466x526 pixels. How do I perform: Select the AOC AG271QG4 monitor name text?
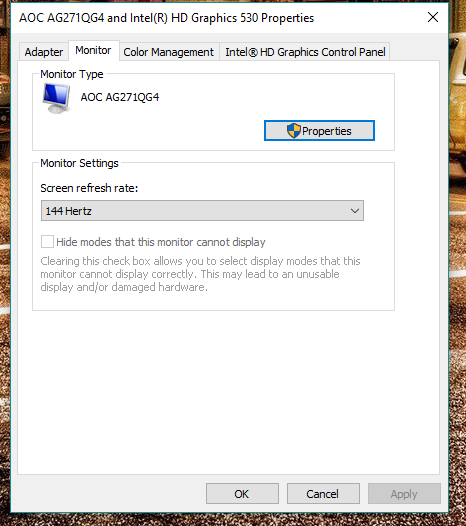coord(120,97)
